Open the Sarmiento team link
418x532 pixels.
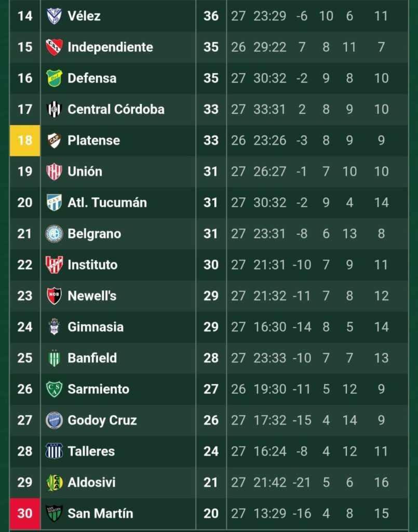tap(98, 389)
